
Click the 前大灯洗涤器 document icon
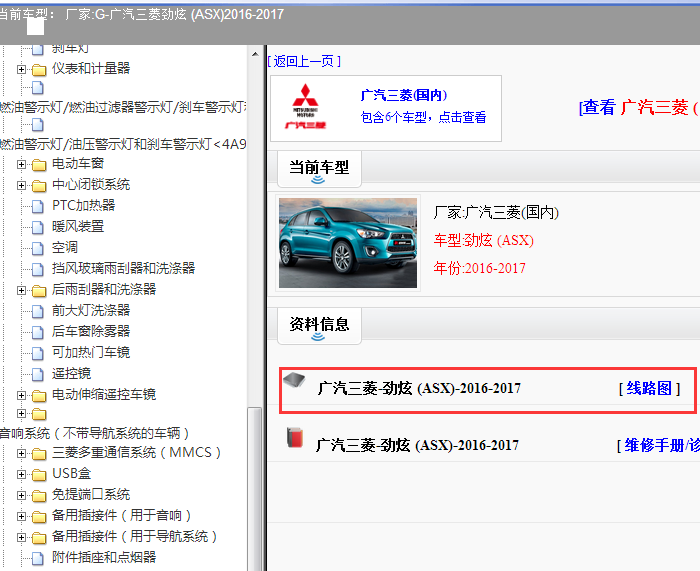point(38,311)
